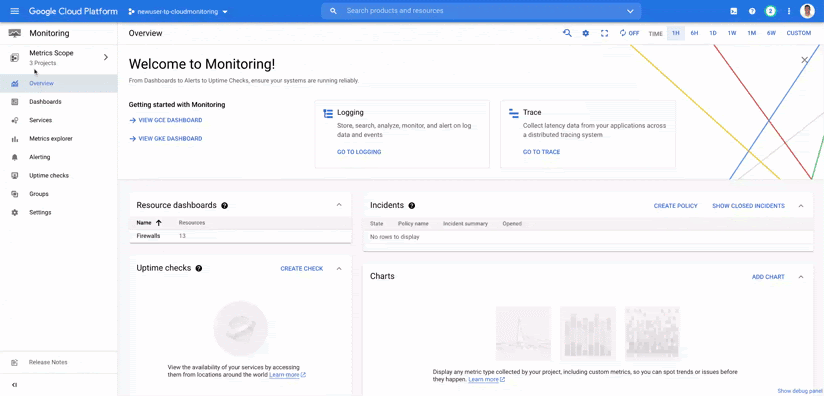Expand the search bar dropdown arrow
This screenshot has width=824, height=396.
coord(630,11)
